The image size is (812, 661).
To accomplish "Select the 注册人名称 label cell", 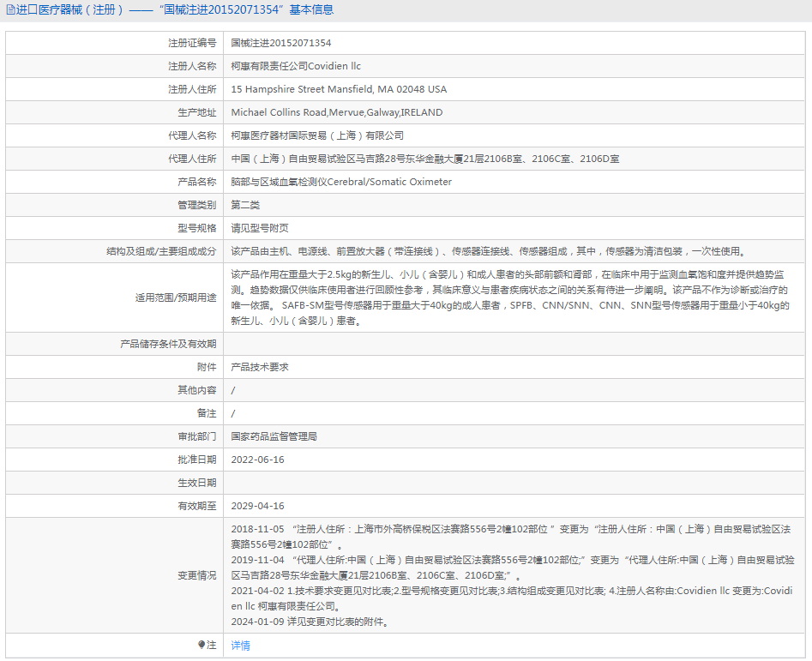I will pos(192,65).
